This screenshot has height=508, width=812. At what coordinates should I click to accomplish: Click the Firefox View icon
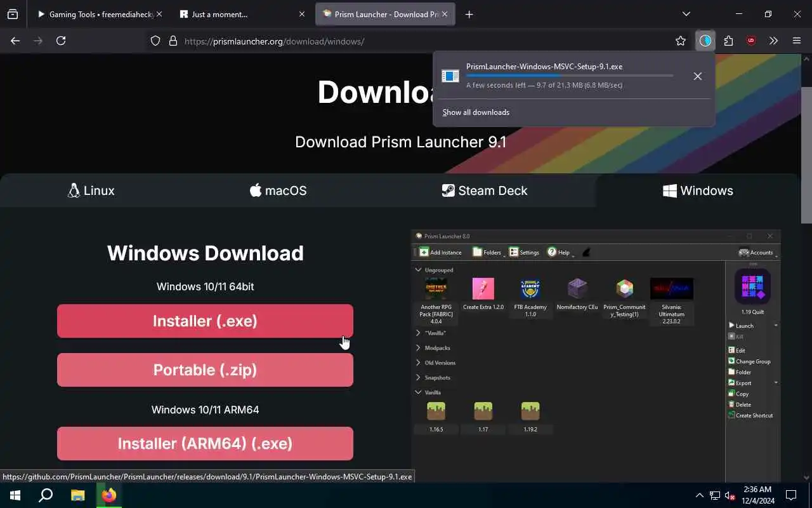pyautogui.click(x=13, y=14)
